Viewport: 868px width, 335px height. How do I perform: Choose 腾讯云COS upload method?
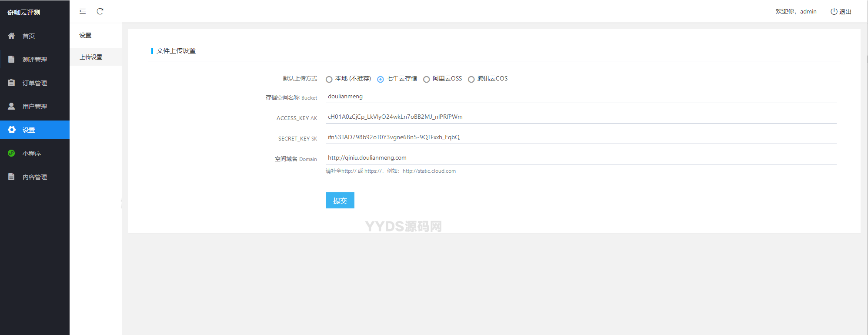(471, 79)
